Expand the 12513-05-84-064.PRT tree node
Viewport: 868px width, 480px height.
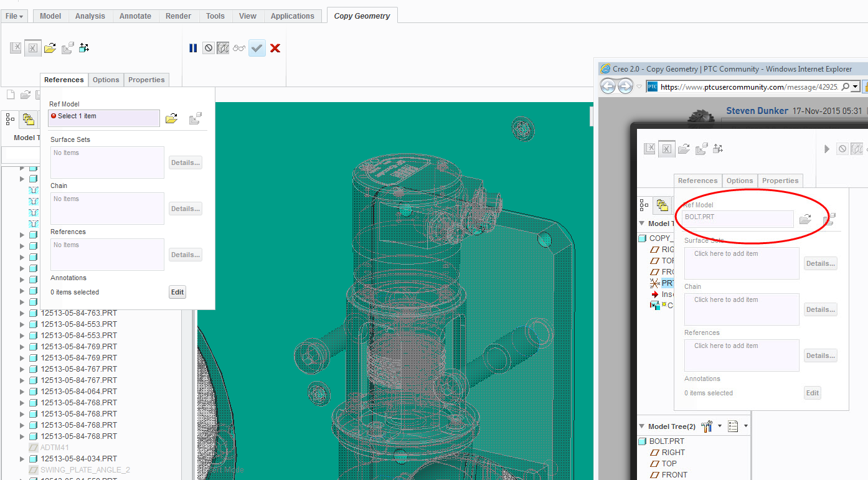click(22, 392)
